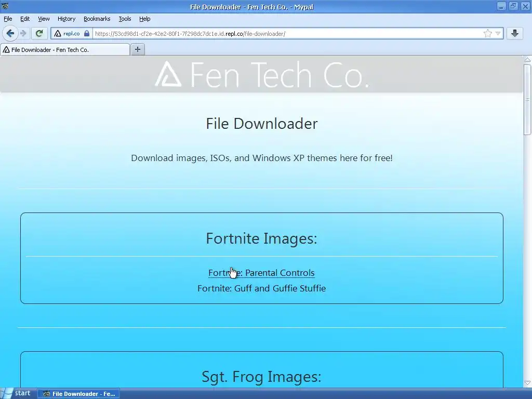This screenshot has width=532, height=399.
Task: Bookmark this page with the star icon
Action: 487,33
